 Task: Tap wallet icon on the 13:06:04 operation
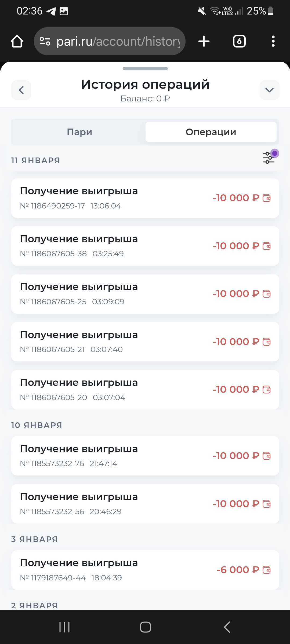tap(267, 198)
